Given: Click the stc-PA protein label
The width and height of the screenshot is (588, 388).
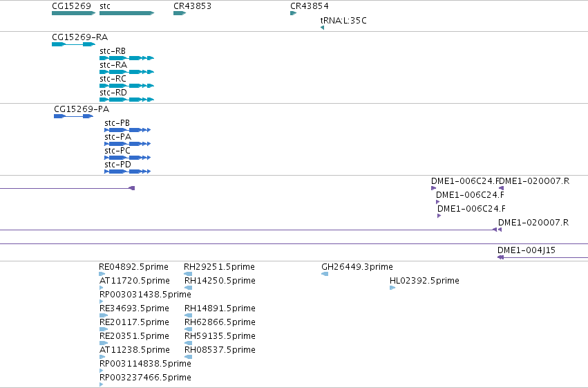Looking at the screenshot, I should (x=117, y=137).
